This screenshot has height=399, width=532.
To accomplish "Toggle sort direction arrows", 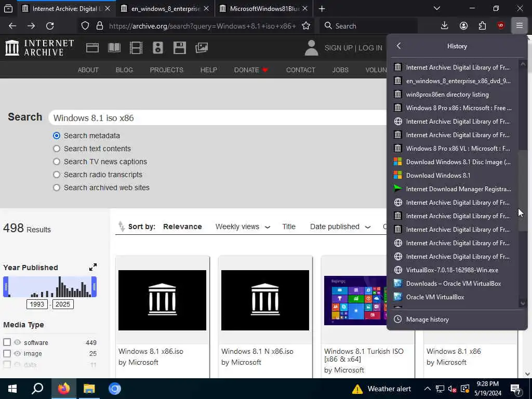I will [121, 227].
